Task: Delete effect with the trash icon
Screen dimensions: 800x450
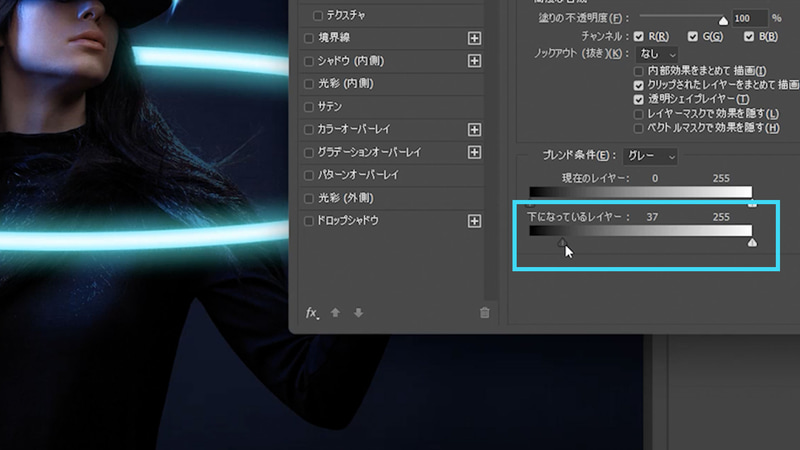Action: 485,313
